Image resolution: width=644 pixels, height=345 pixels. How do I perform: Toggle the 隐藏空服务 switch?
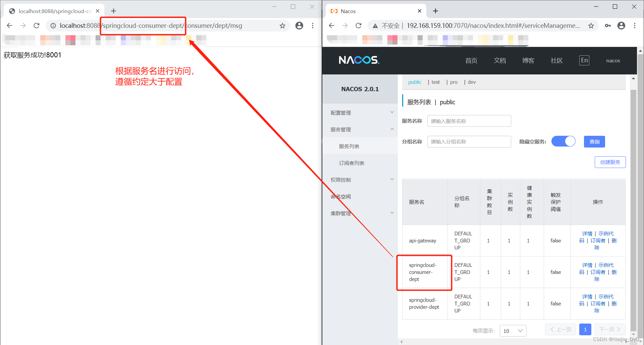pos(563,141)
